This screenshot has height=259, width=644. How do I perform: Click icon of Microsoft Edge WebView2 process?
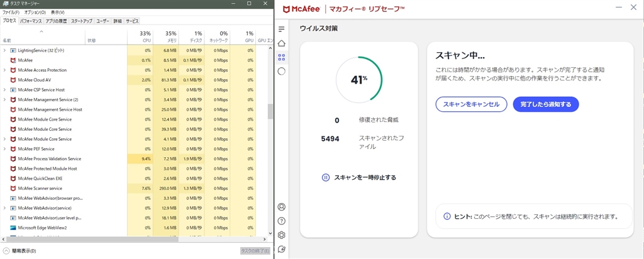13,228
